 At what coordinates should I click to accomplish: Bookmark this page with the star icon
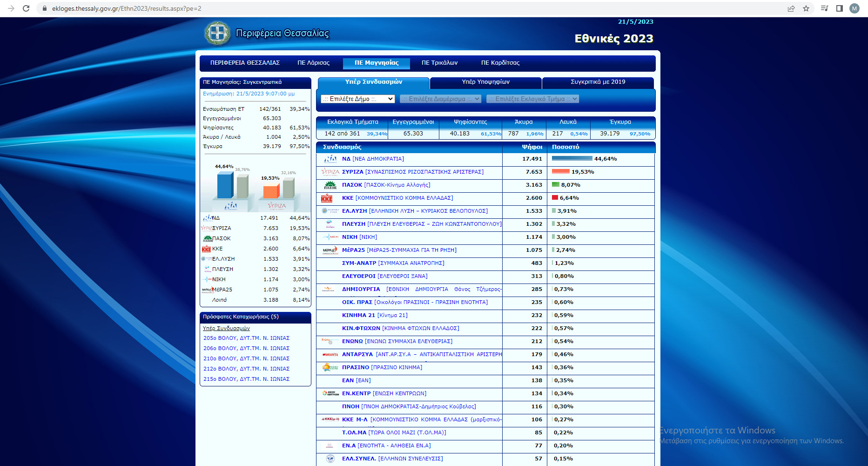pyautogui.click(x=806, y=8)
